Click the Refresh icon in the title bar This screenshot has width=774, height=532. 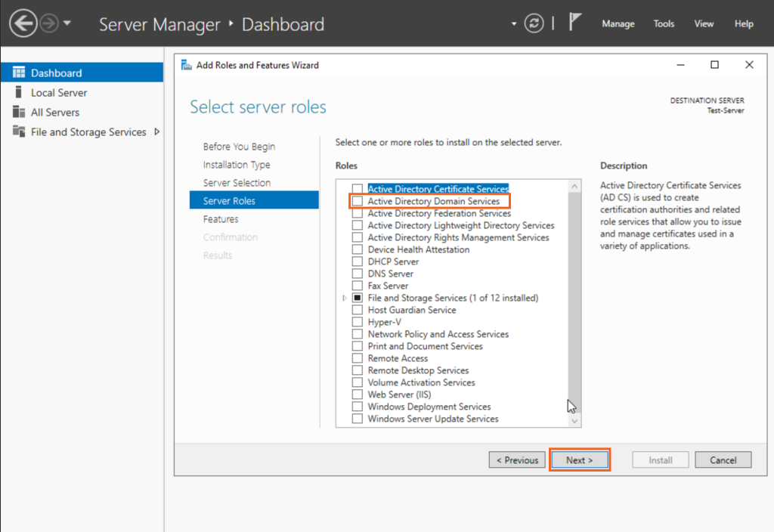pyautogui.click(x=534, y=23)
